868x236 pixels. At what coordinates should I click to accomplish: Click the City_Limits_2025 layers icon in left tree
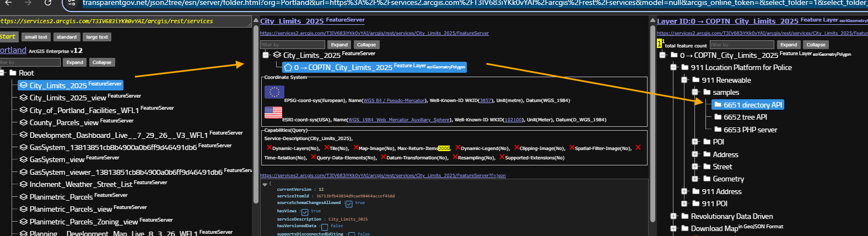[23, 85]
